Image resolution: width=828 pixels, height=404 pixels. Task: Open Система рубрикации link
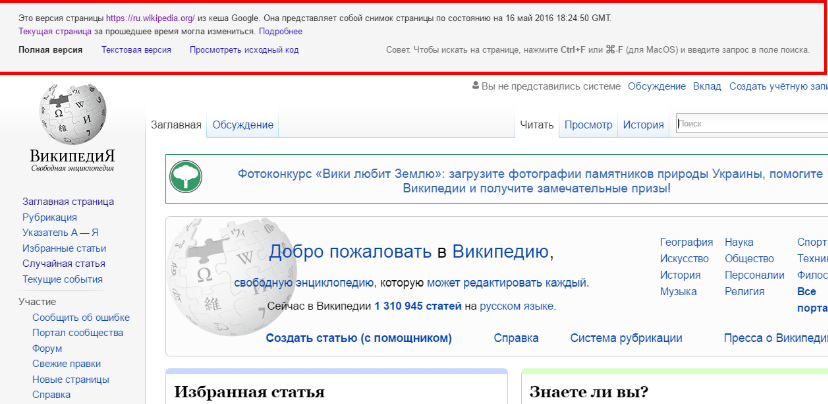(626, 338)
